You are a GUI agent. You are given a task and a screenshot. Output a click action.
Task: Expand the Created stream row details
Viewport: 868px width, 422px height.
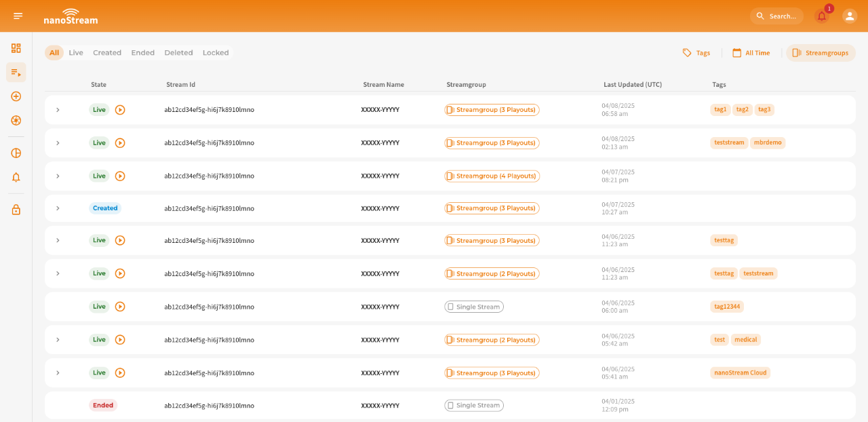point(58,208)
